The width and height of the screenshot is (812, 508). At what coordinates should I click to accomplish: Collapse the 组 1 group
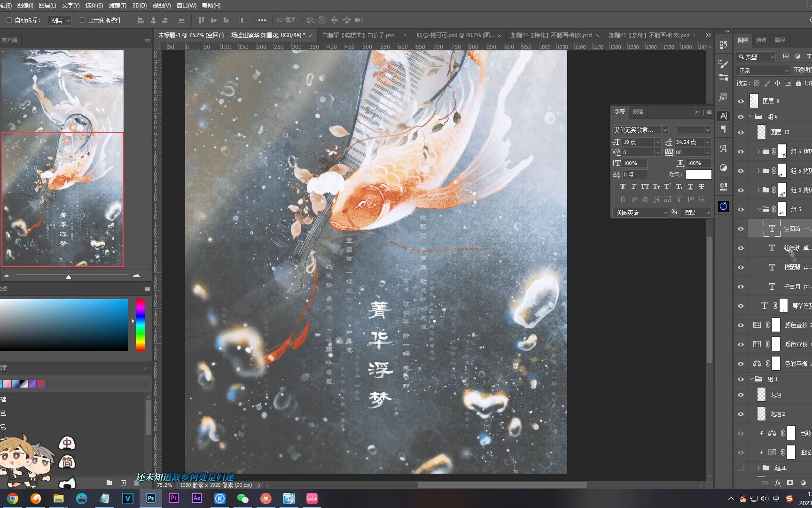pyautogui.click(x=751, y=379)
